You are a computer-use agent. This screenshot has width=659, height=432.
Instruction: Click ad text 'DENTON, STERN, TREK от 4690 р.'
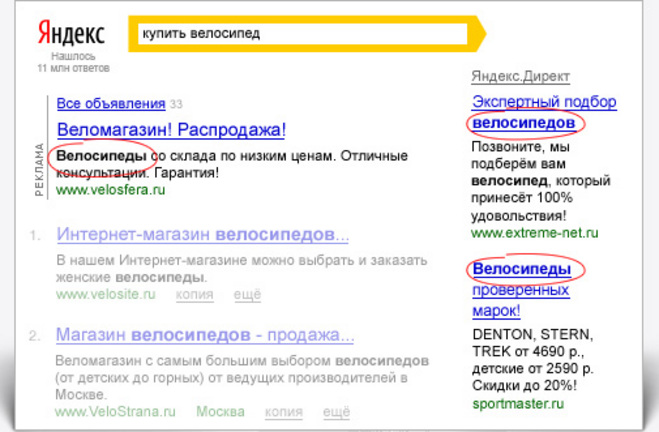click(532, 343)
